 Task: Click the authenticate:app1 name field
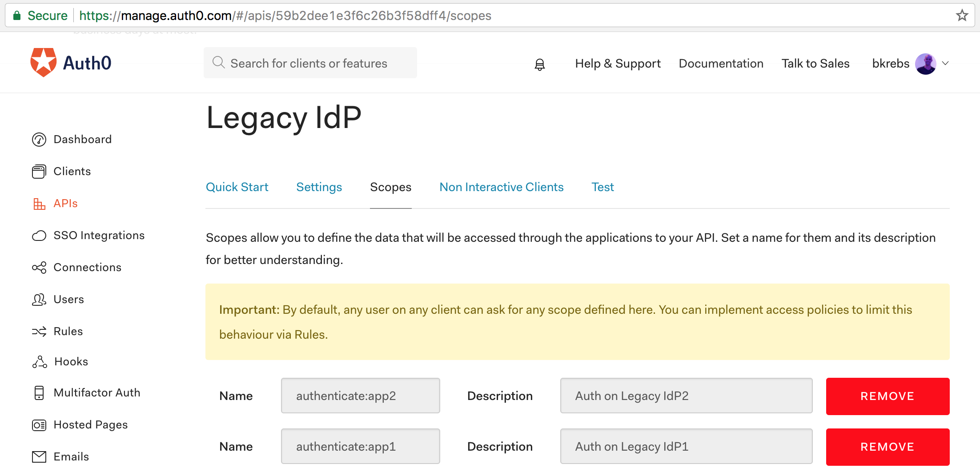pyautogui.click(x=361, y=446)
